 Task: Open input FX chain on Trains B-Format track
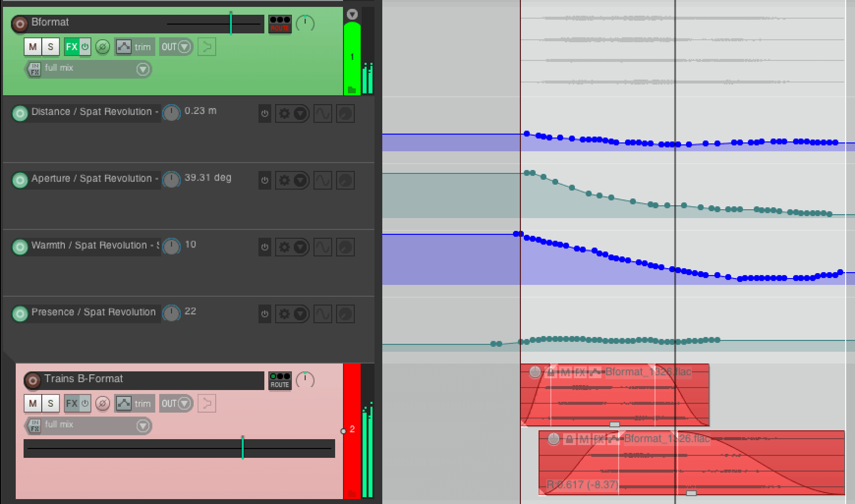[34, 426]
